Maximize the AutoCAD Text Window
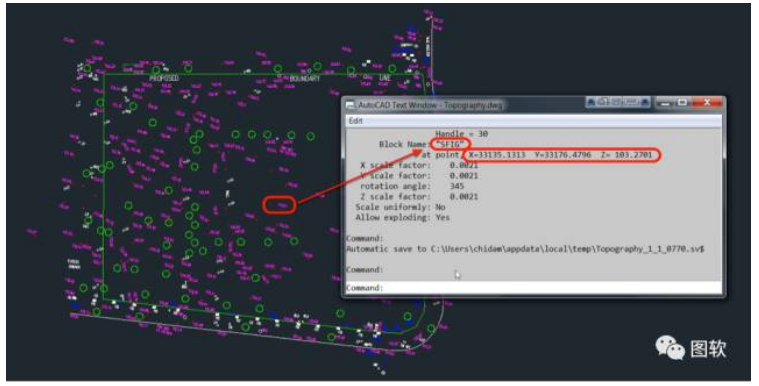759x386 pixels. pyautogui.click(x=683, y=103)
